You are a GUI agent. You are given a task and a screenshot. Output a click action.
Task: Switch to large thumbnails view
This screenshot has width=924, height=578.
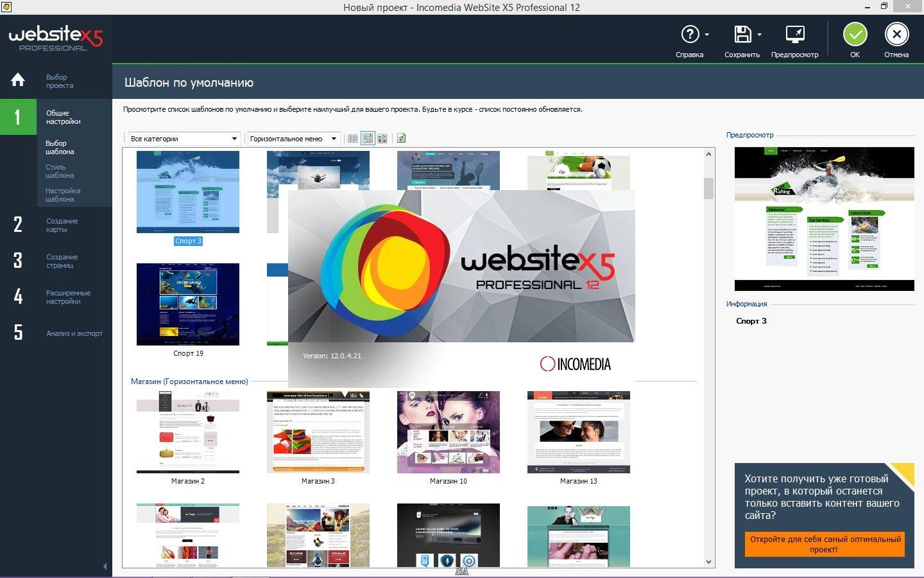click(x=382, y=138)
